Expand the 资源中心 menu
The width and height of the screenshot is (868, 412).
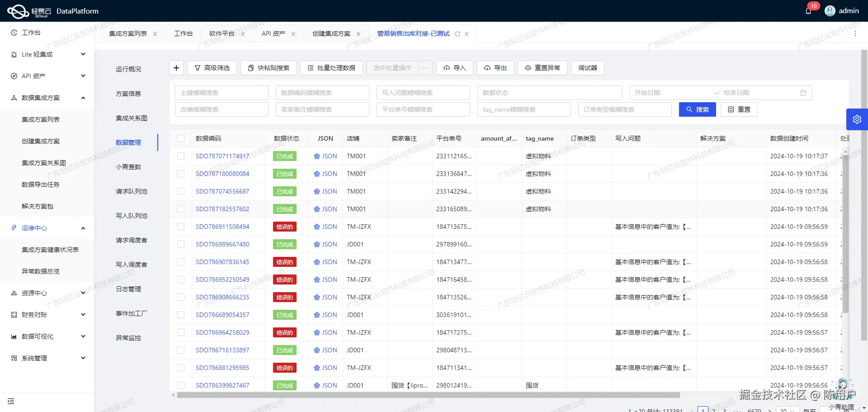coord(47,293)
